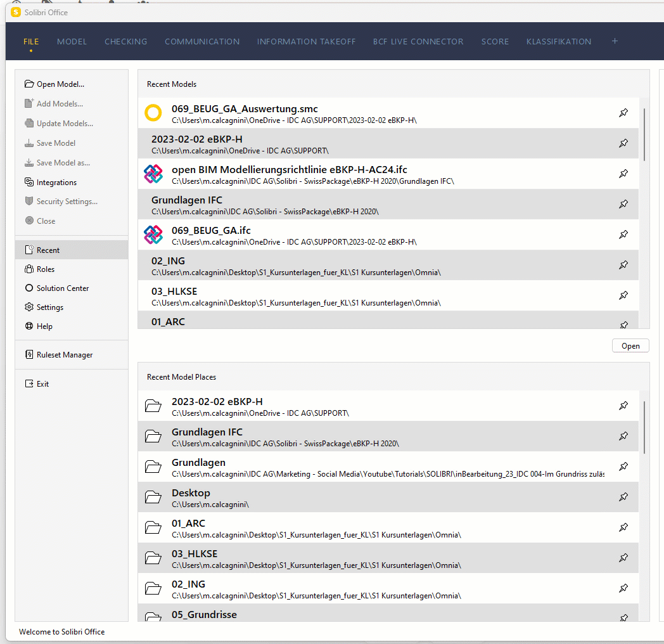The height and width of the screenshot is (644, 664).
Task: Pin the Desktop model place
Action: click(623, 497)
